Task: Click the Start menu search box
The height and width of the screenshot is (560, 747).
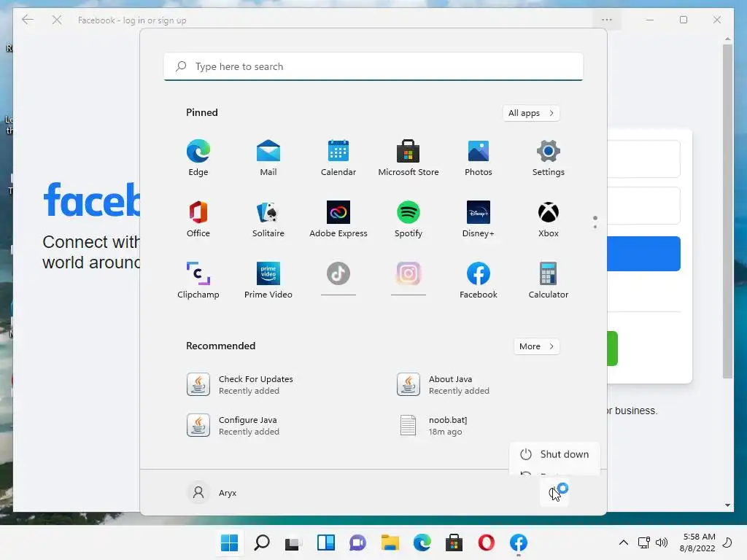Action: (x=373, y=66)
